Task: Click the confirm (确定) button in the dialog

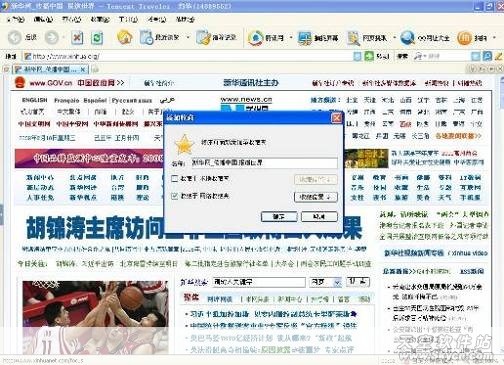Action: (x=279, y=217)
